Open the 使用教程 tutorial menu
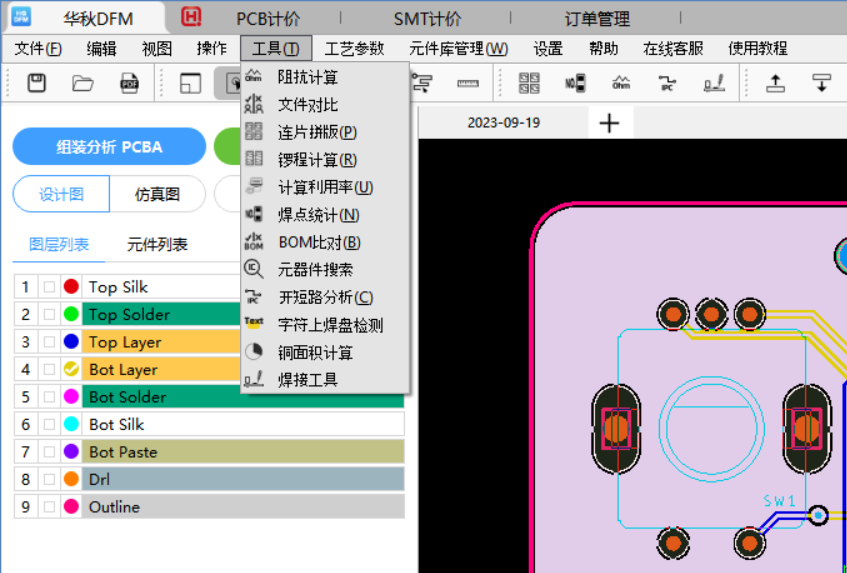Viewport: 847px width, 573px height. click(758, 49)
